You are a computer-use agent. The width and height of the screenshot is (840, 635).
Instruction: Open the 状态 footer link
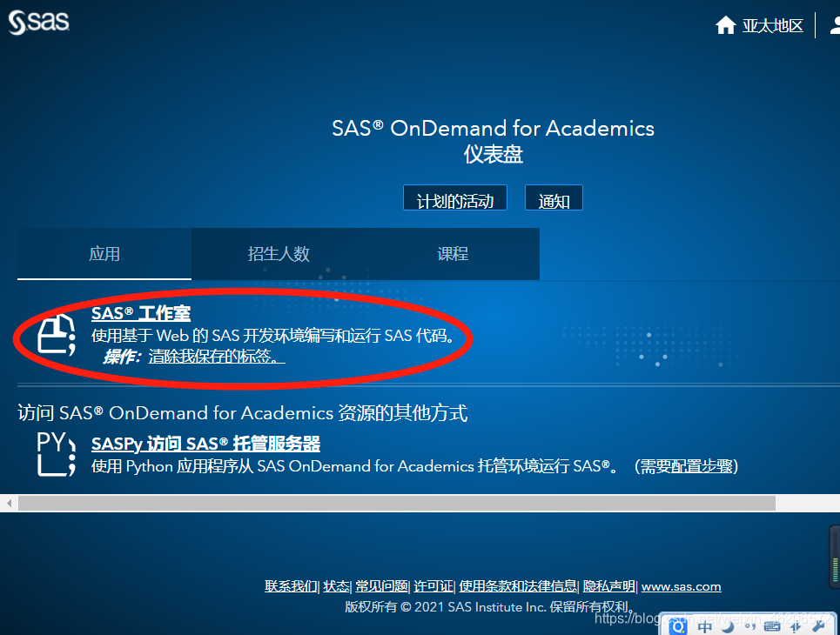tap(336, 587)
